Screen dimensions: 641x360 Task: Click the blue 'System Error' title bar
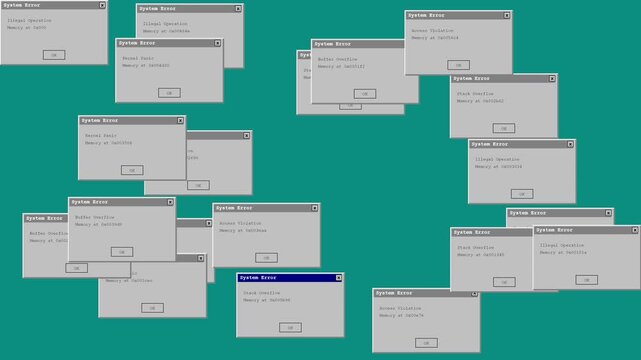tap(290, 278)
